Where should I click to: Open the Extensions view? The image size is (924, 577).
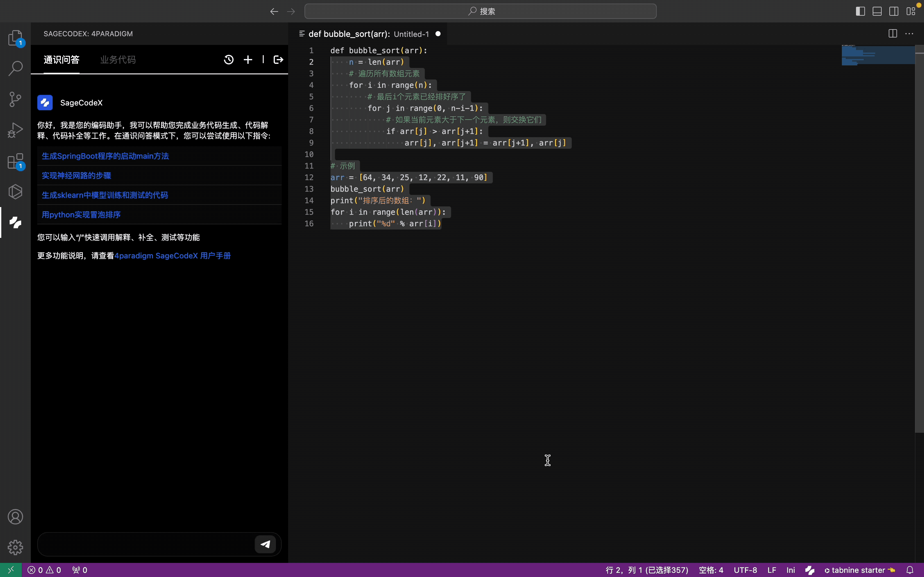click(x=15, y=161)
